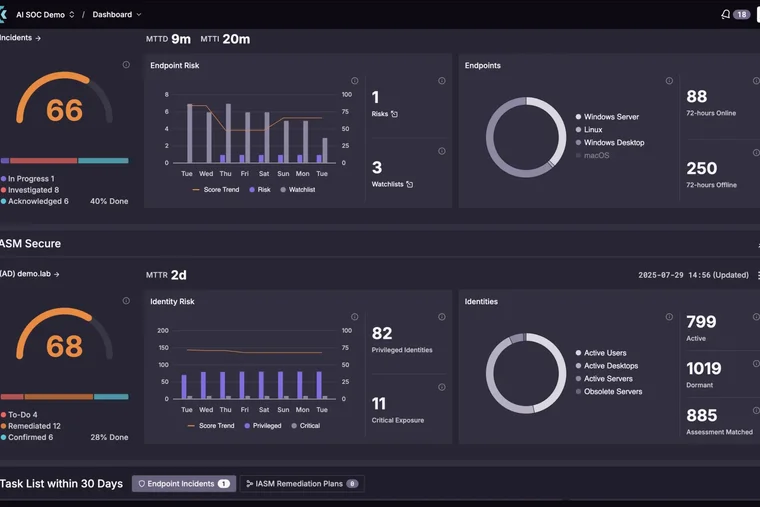Viewport: 760px width, 507px height.
Task: Click the red Investigated progress bar segment
Action: coord(44,161)
